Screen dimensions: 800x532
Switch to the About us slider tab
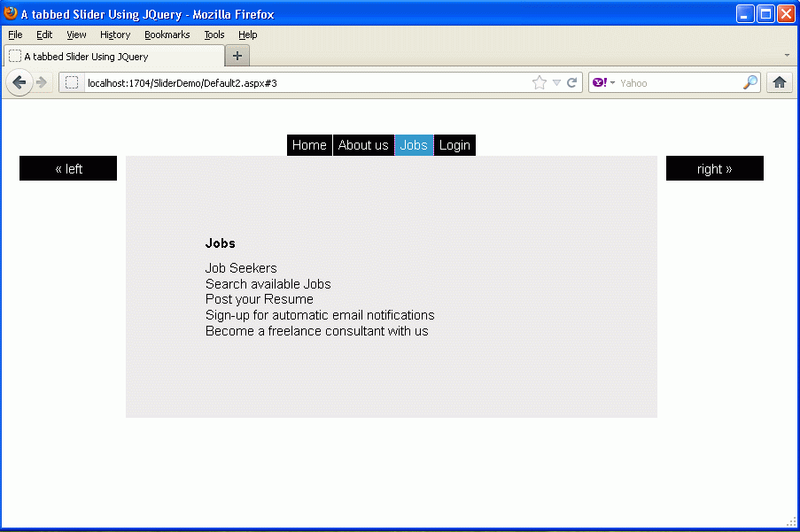pos(363,145)
